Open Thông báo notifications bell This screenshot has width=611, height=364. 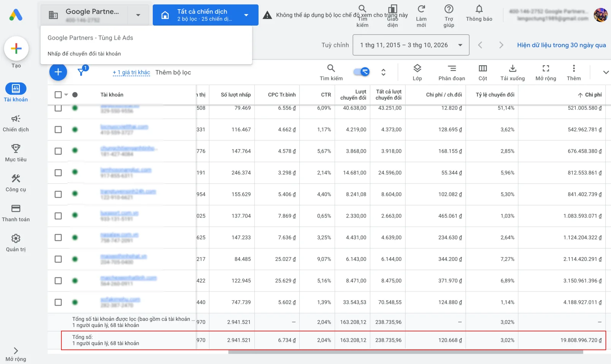[x=479, y=9]
